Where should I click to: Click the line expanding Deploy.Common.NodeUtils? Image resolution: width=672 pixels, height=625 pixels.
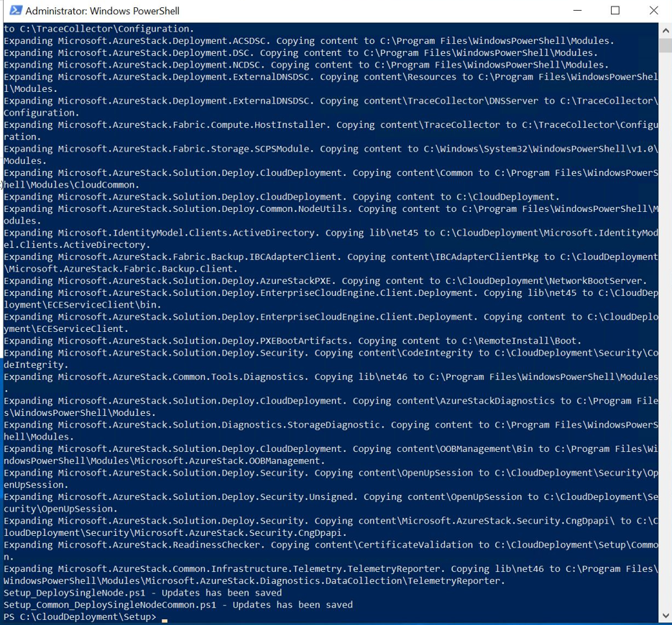(331, 215)
